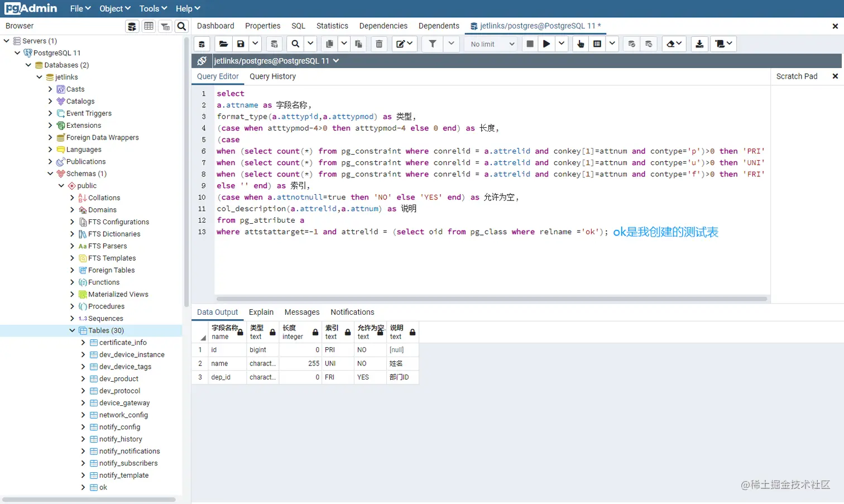Switch to the Query History tab
This screenshot has height=504, width=844.
pyautogui.click(x=272, y=76)
